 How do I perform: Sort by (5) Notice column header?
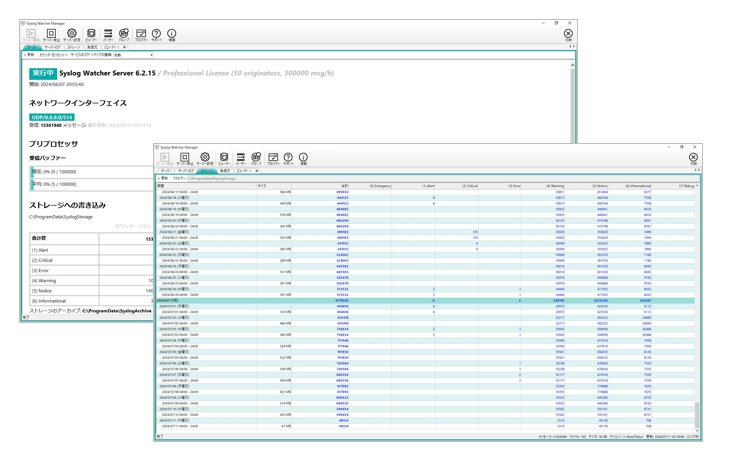point(587,186)
